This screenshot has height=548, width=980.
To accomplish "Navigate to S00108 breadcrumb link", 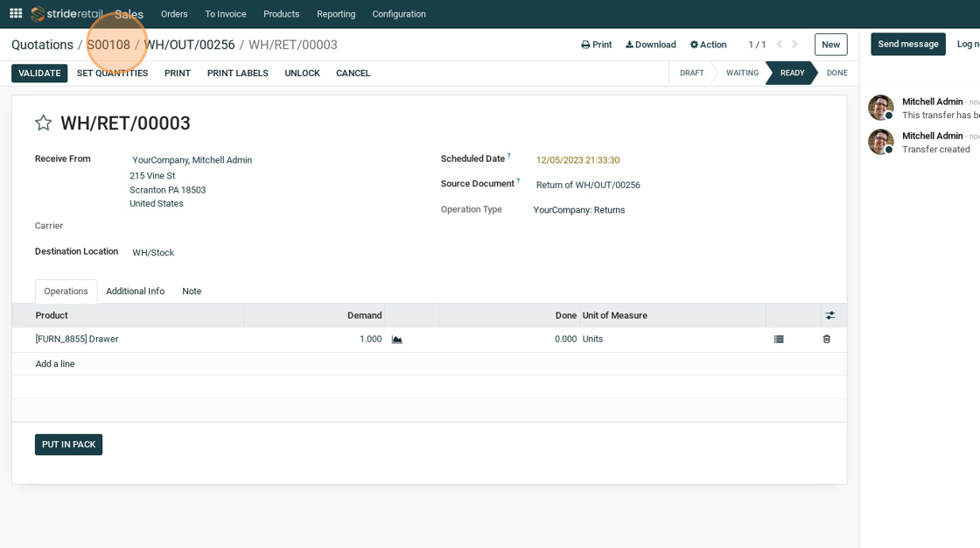I will click(108, 45).
